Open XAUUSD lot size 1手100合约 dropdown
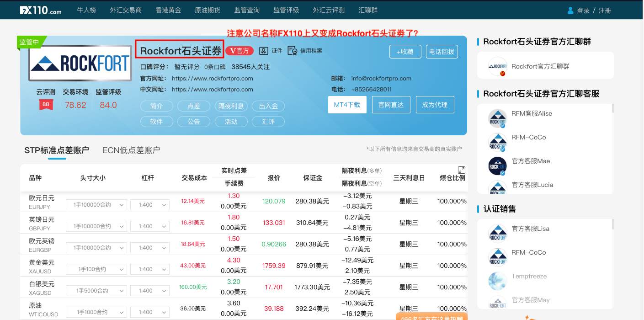This screenshot has height=320, width=644. (96, 269)
